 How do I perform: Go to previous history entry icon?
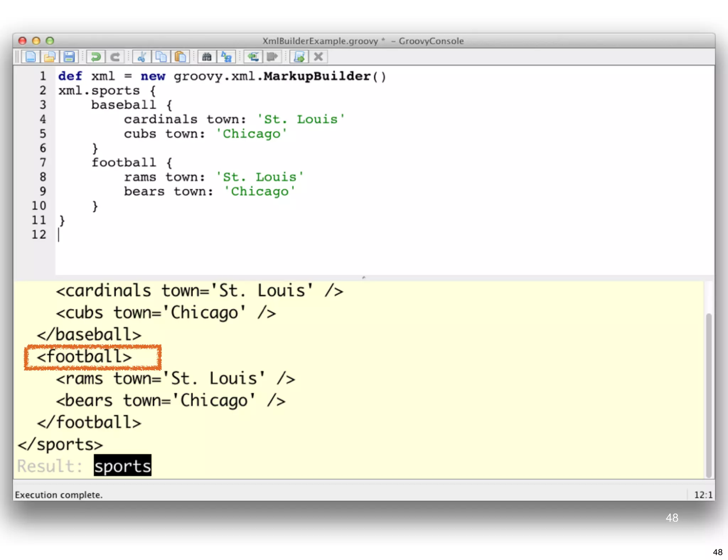coord(253,57)
